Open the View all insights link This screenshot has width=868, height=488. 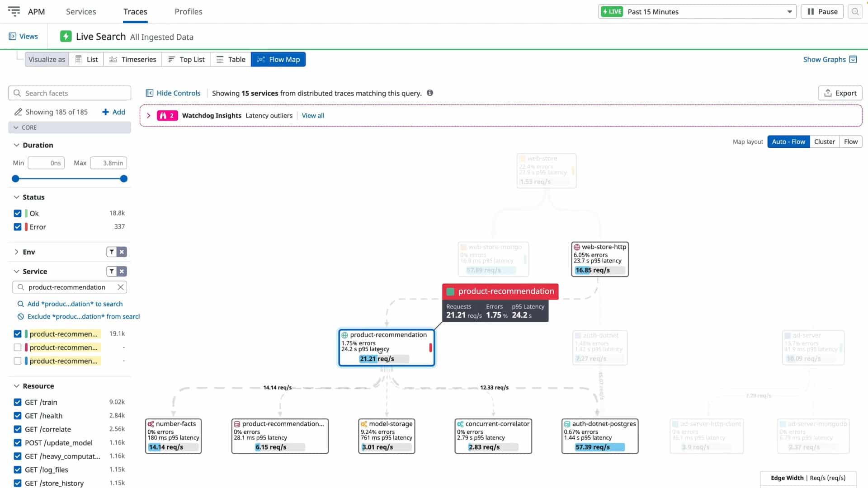[x=313, y=116]
